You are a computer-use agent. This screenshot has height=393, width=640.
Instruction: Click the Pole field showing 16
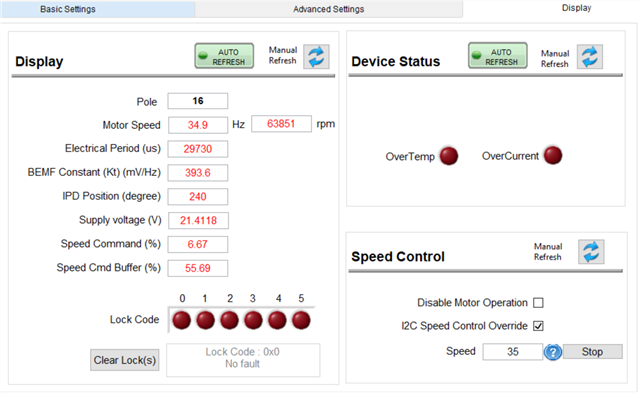(x=198, y=101)
